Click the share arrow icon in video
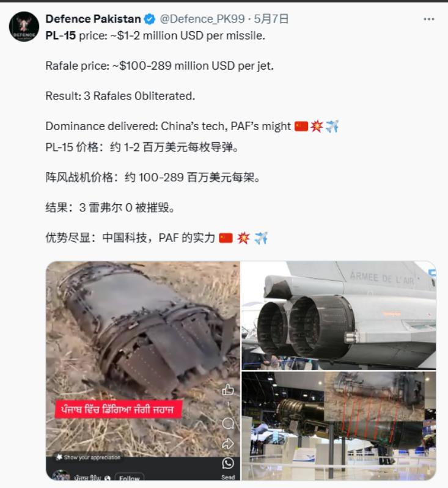The width and height of the screenshot is (448, 488). (228, 444)
